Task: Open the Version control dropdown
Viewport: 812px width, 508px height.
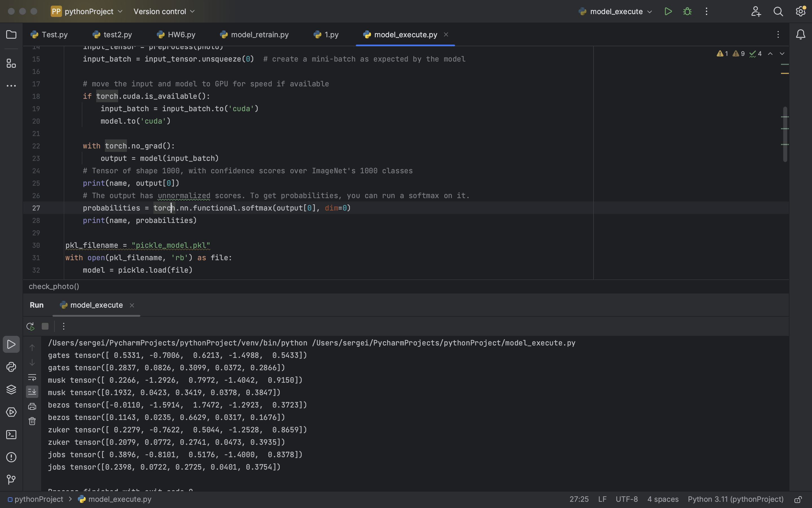Action: 164,11
